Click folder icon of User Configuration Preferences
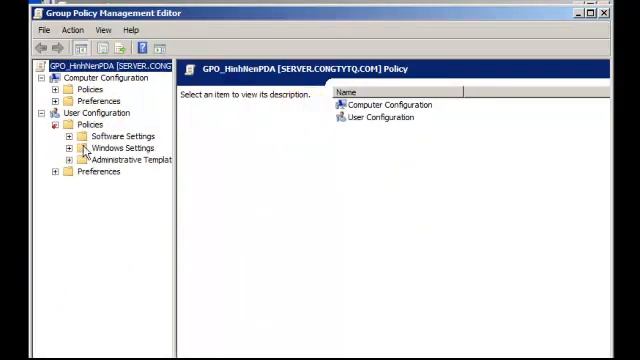Image resolution: width=640 pixels, height=360 pixels. 69,171
